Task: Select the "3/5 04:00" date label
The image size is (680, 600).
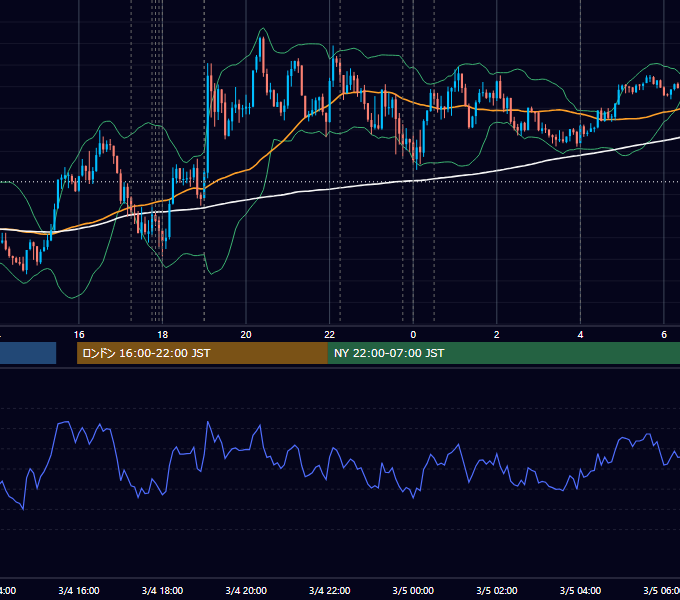Action: (x=580, y=591)
